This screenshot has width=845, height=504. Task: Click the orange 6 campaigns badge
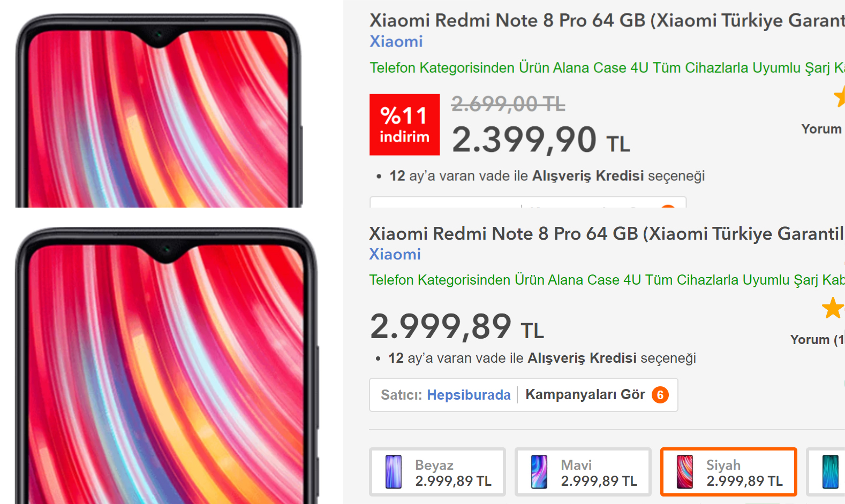tap(660, 395)
